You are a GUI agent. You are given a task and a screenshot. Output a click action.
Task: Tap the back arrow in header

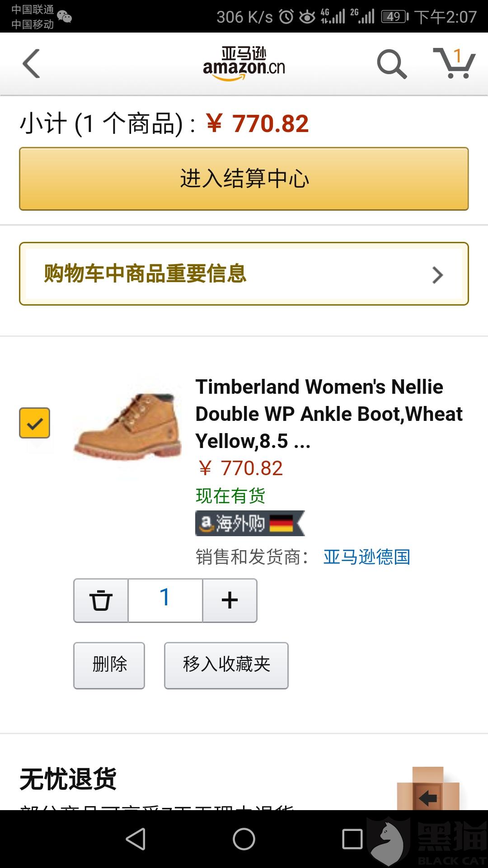click(x=32, y=64)
